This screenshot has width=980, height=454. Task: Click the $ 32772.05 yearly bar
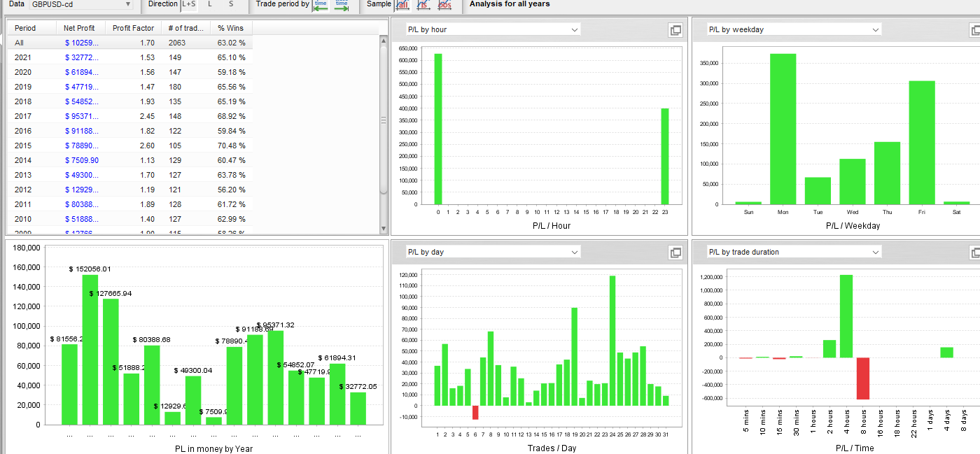point(358,409)
